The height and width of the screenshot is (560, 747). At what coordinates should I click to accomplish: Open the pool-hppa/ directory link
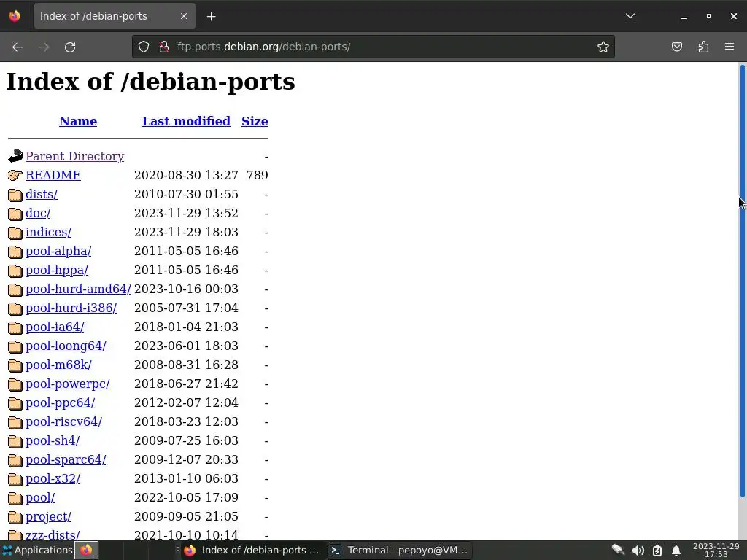point(57,270)
